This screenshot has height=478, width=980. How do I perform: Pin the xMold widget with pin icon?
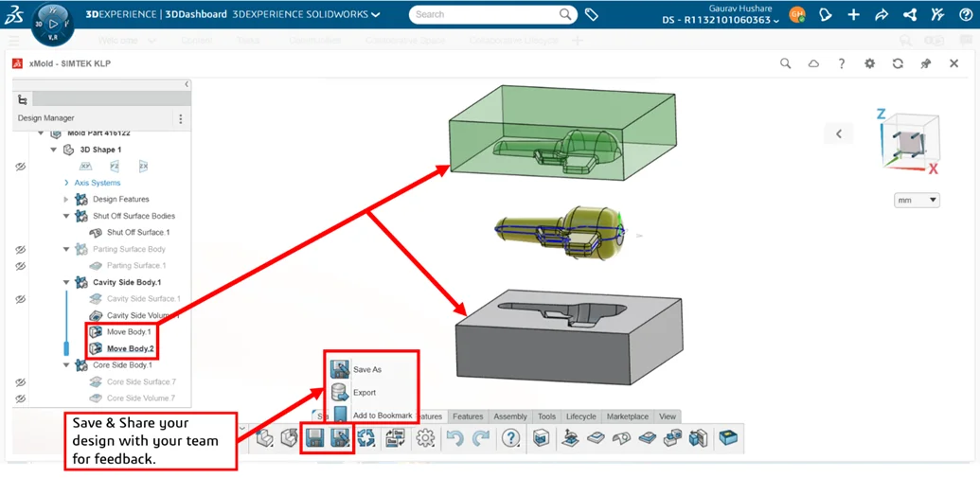coord(926,63)
